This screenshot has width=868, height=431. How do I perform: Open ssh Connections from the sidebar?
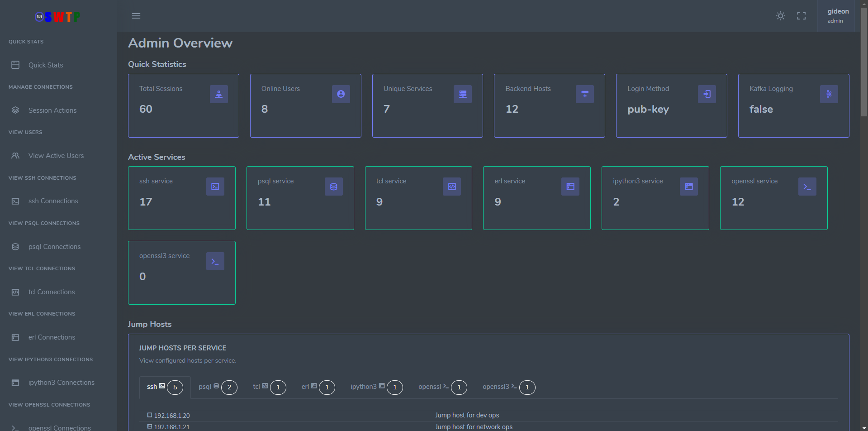[53, 201]
